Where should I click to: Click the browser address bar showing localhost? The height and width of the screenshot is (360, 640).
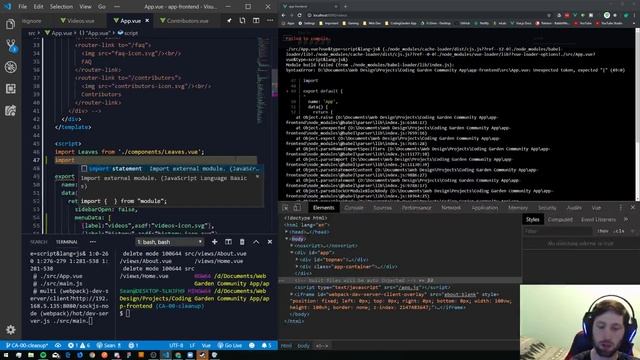424,15
